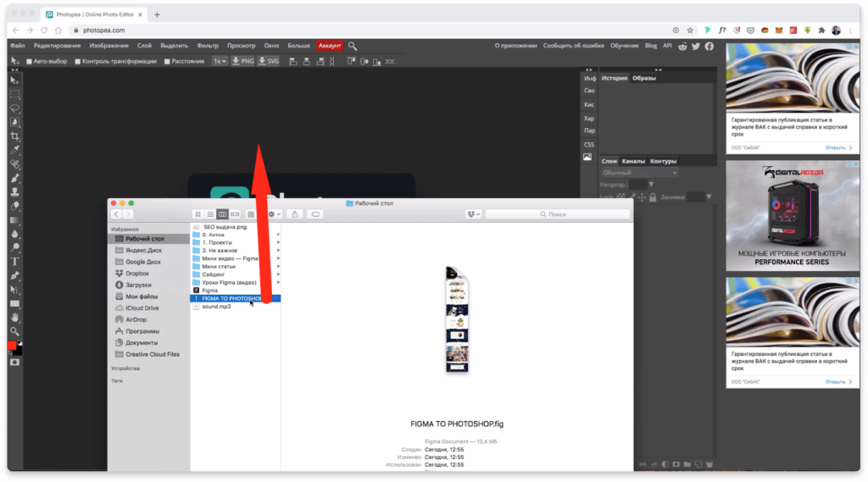868x482 pixels.
Task: Select the Crop tool in Photopea toolbar
Action: pos(14,136)
